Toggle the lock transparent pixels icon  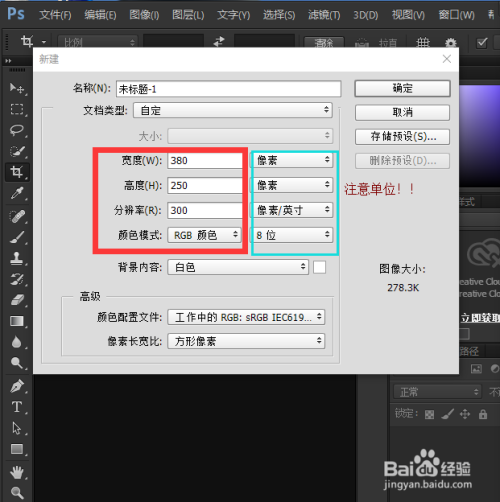point(429,414)
